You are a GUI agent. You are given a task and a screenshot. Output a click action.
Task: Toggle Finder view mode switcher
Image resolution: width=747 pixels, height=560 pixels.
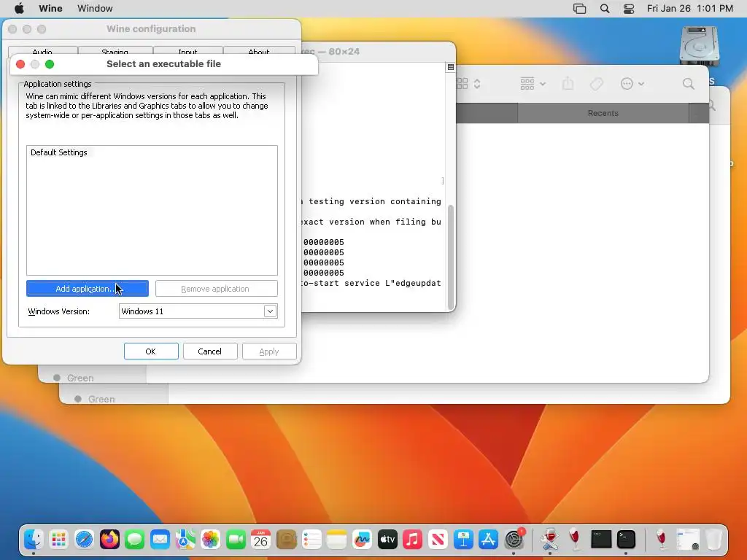tap(469, 84)
